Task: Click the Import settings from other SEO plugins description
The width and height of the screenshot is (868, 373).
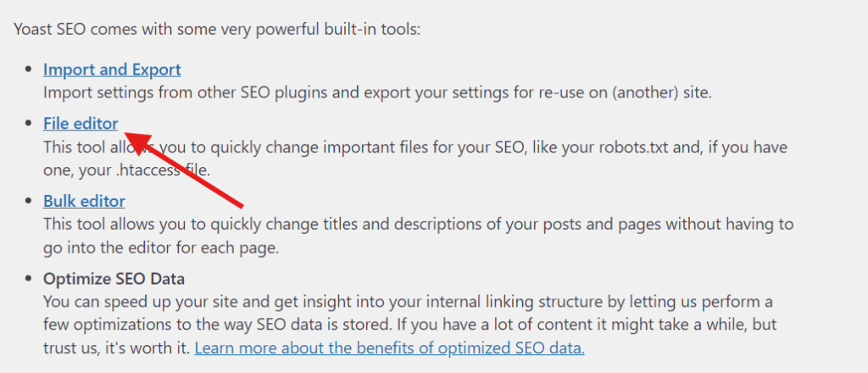Action: coord(377,92)
